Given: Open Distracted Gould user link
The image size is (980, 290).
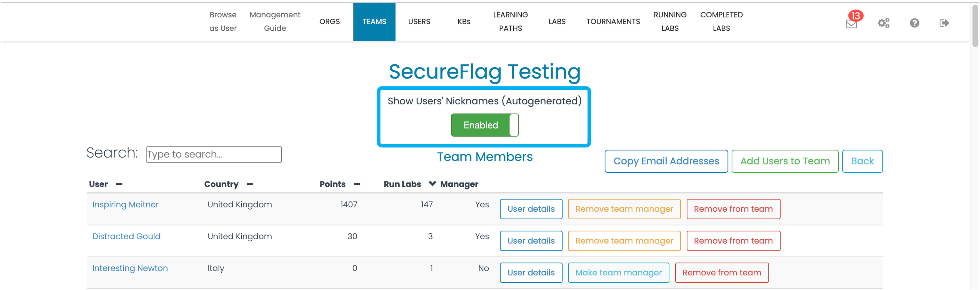Looking at the screenshot, I should 126,236.
